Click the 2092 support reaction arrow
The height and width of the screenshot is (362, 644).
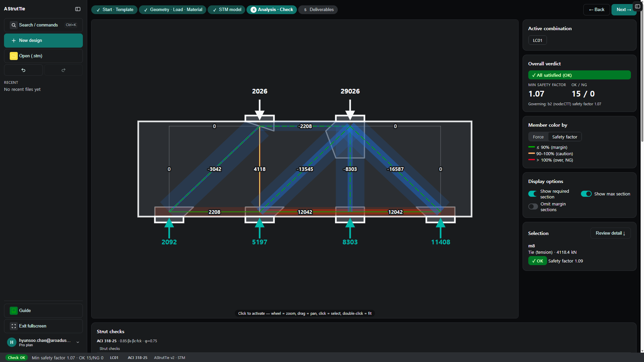pos(169,228)
